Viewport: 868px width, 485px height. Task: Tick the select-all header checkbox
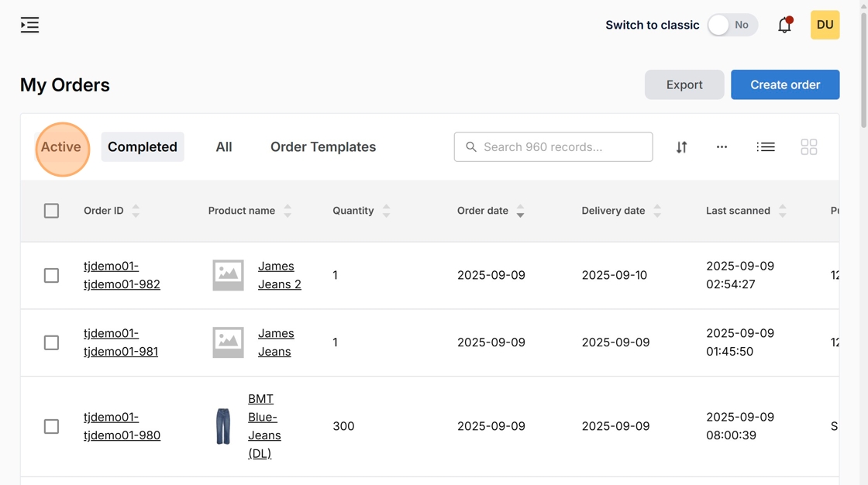[x=51, y=211]
